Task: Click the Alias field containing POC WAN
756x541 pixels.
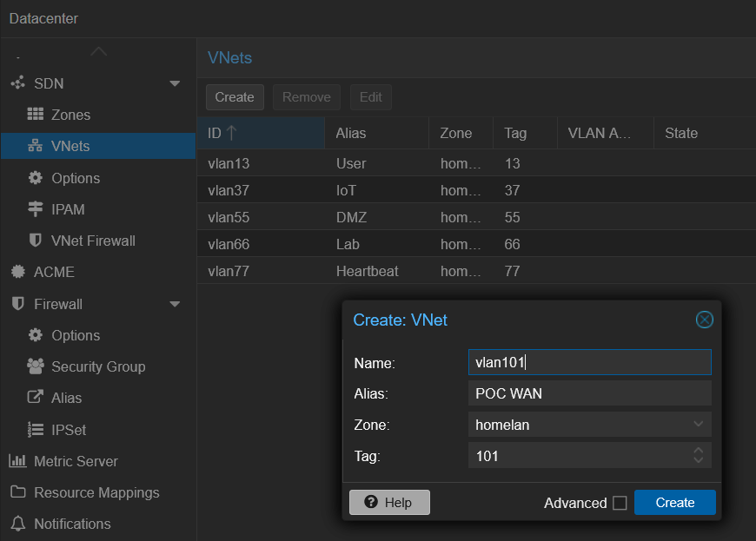Action: [x=589, y=393]
